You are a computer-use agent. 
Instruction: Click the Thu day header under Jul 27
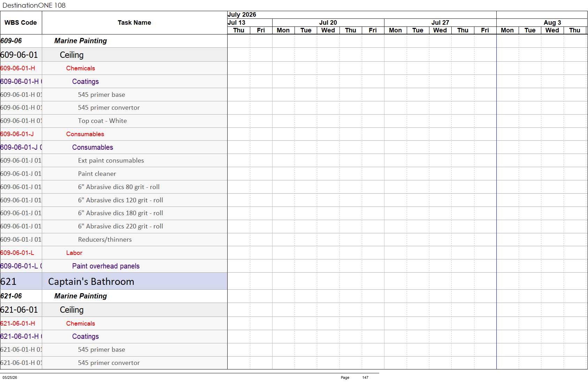[x=463, y=30]
